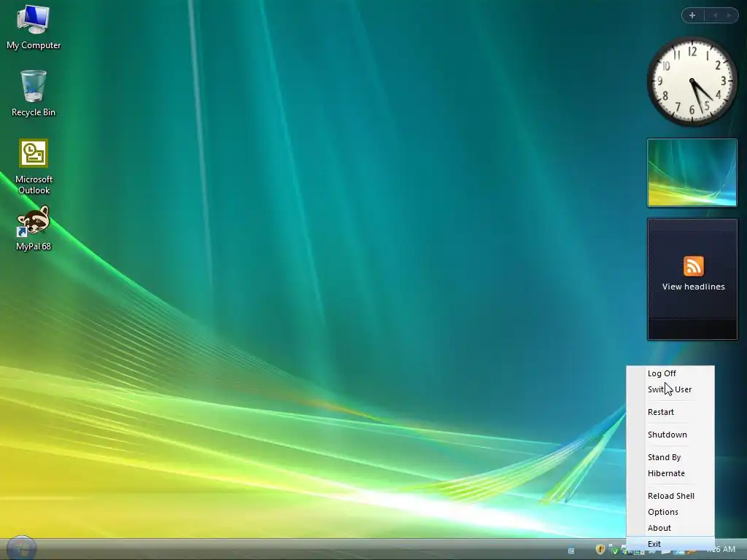
Task: Click the keyboard icon on the taskbar
Action: [x=571, y=551]
